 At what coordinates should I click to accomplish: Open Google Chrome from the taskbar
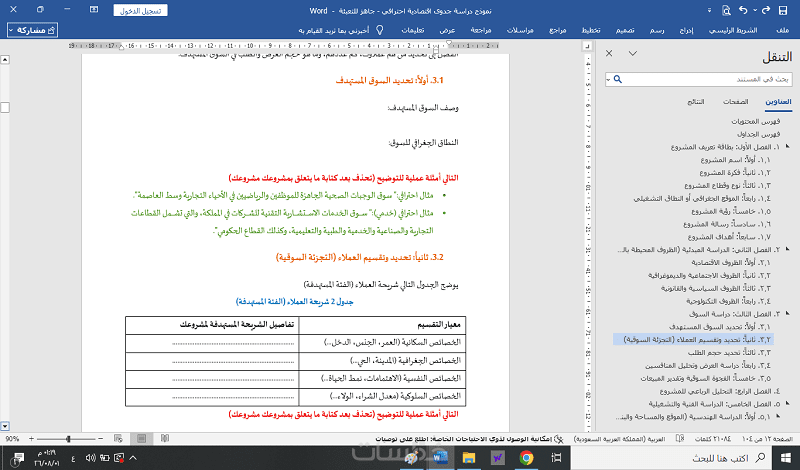click(526, 458)
